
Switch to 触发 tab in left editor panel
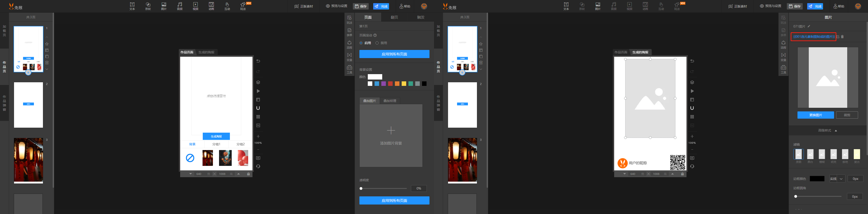pos(420,17)
